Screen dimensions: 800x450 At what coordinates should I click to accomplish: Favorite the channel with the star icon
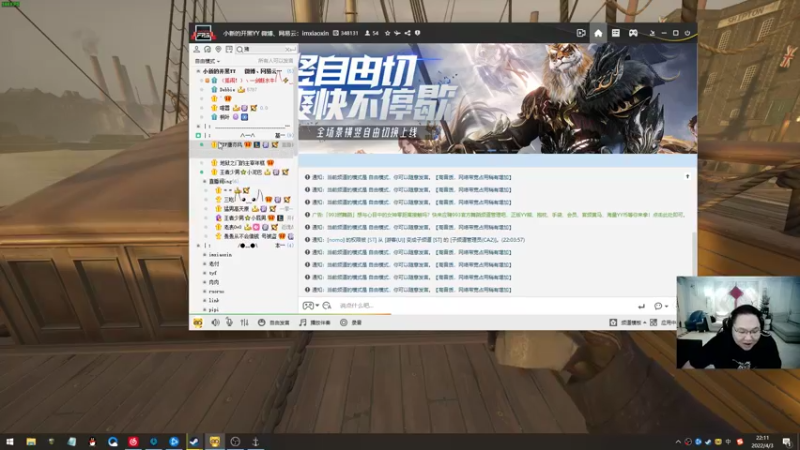pos(387,33)
